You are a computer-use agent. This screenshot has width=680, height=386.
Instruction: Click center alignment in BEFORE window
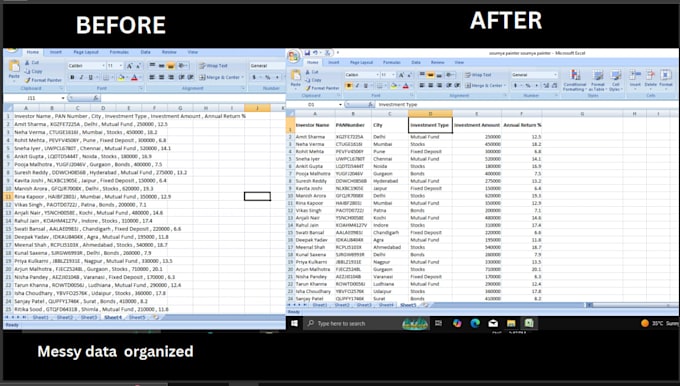(x=161, y=78)
